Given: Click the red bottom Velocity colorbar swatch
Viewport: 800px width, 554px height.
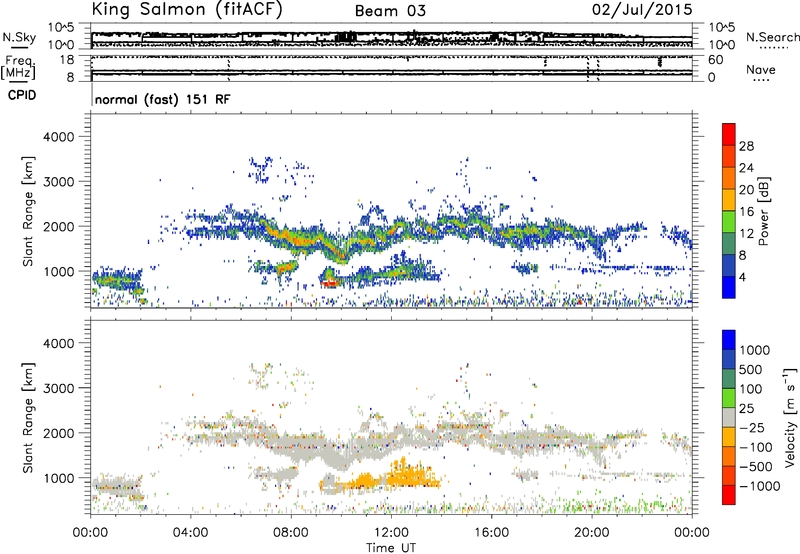Looking at the screenshot, I should 729,495.
